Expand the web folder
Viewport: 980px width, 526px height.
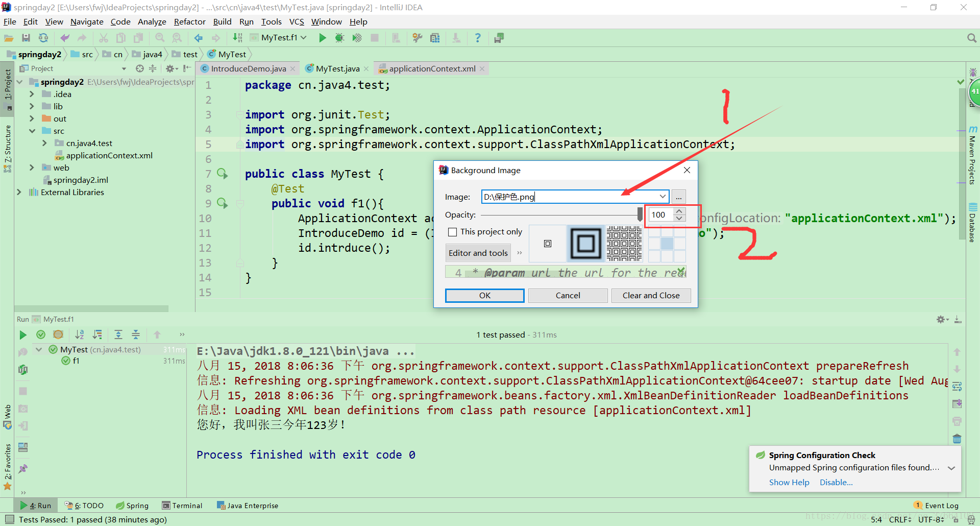pyautogui.click(x=32, y=168)
